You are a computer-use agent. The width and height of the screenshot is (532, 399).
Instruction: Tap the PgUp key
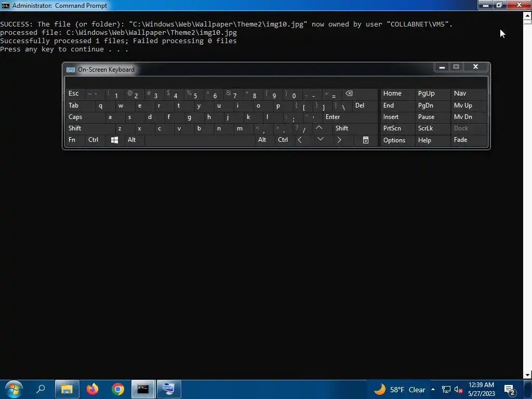click(432, 94)
